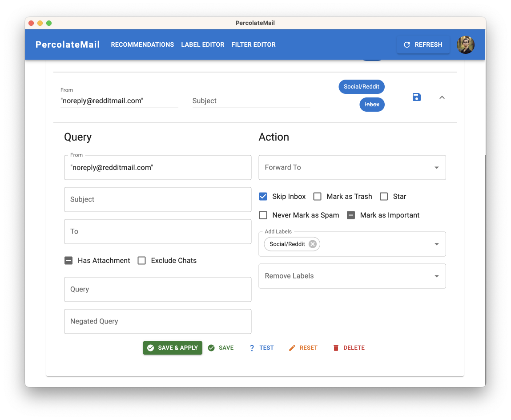Click the struck-through Inbox label chip

372,105
